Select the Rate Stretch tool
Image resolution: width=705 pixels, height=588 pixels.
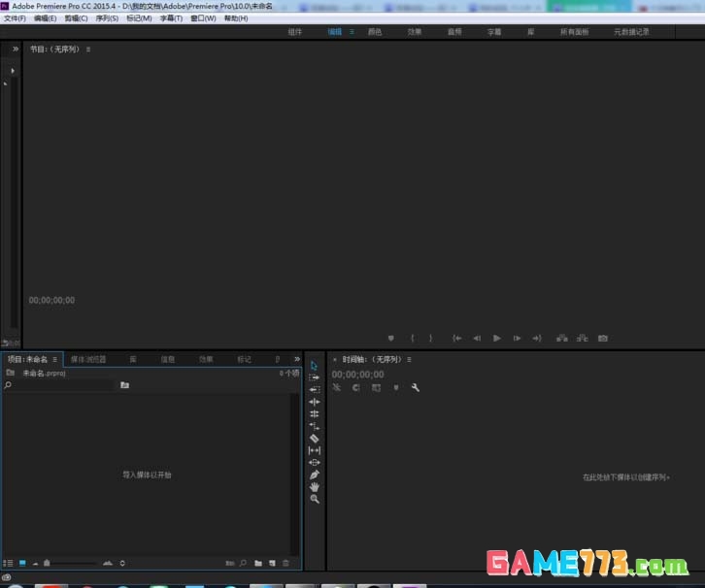click(x=315, y=426)
